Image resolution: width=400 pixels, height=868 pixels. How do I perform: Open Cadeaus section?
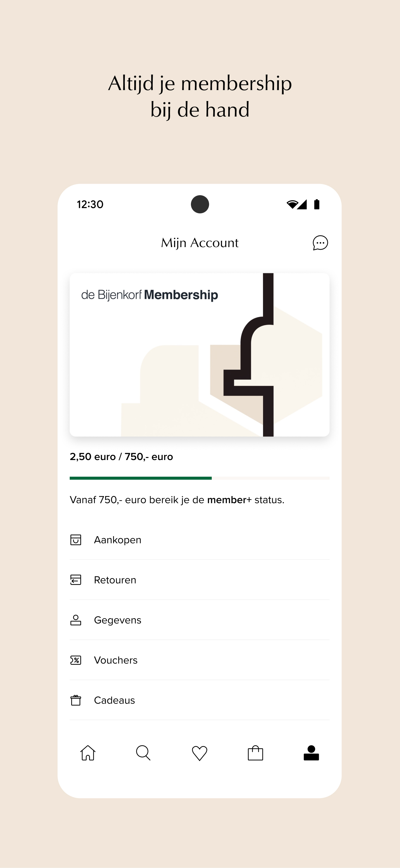(x=199, y=700)
